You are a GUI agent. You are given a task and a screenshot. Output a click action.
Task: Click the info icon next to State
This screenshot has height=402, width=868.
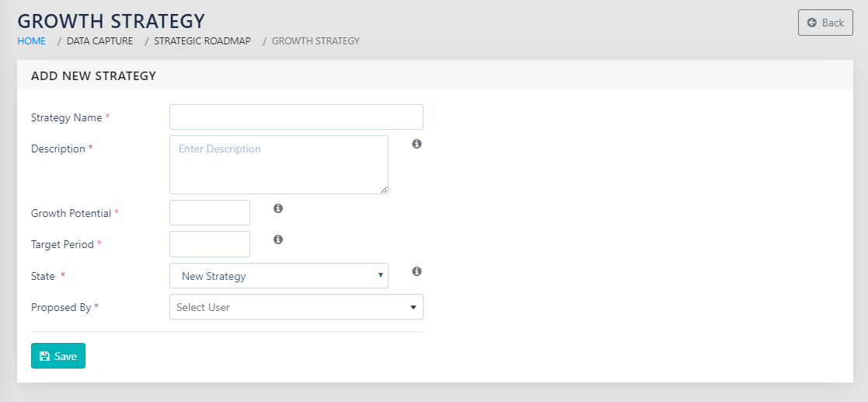coord(417,271)
